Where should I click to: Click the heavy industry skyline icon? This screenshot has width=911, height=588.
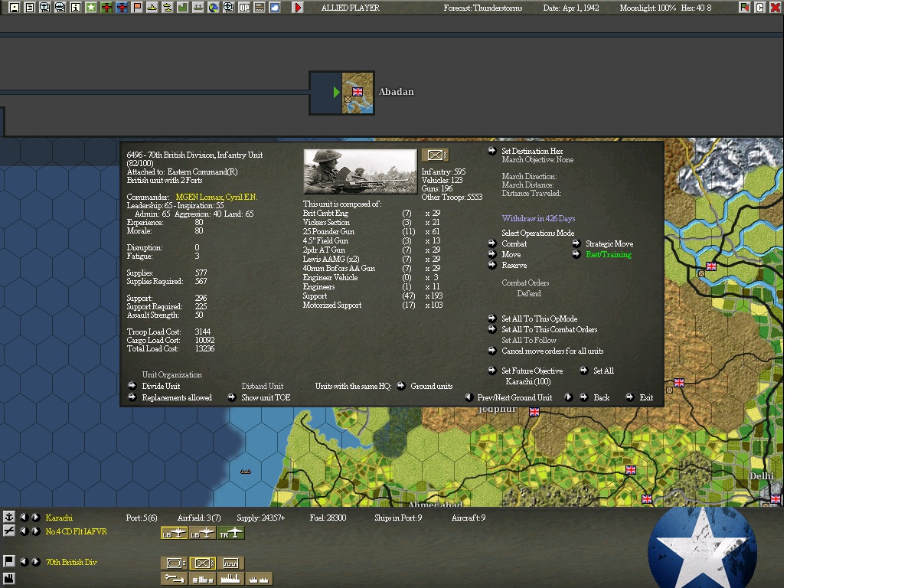pyautogui.click(x=230, y=579)
